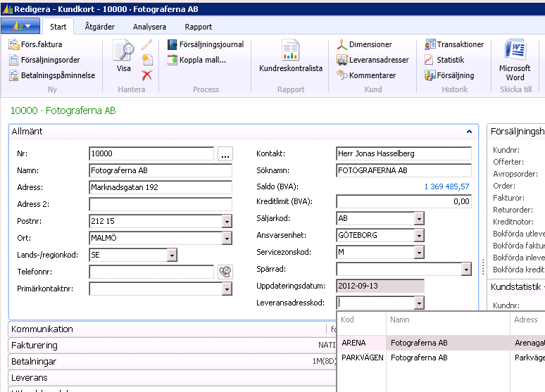Click the phone dial icon by Telefonnr

pyautogui.click(x=225, y=272)
